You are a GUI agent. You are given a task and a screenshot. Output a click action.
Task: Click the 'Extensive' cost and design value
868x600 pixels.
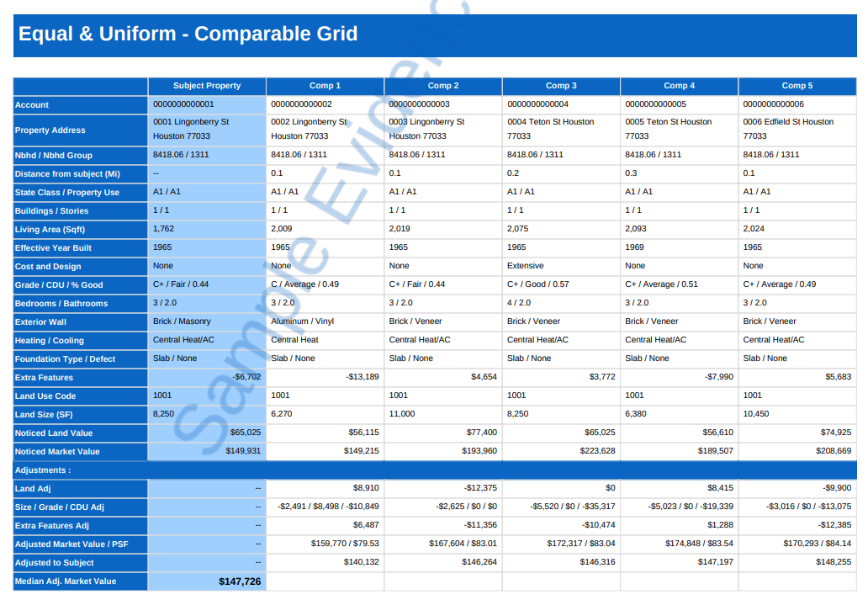526,266
